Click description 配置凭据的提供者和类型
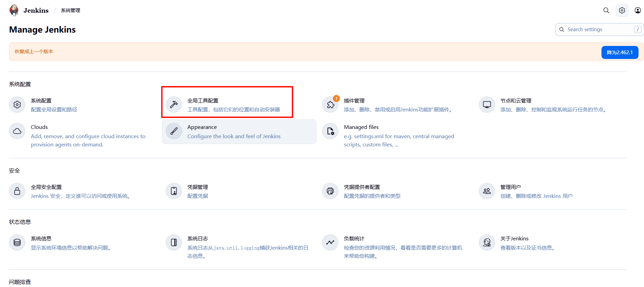This screenshot has height=287, width=644. (372, 196)
